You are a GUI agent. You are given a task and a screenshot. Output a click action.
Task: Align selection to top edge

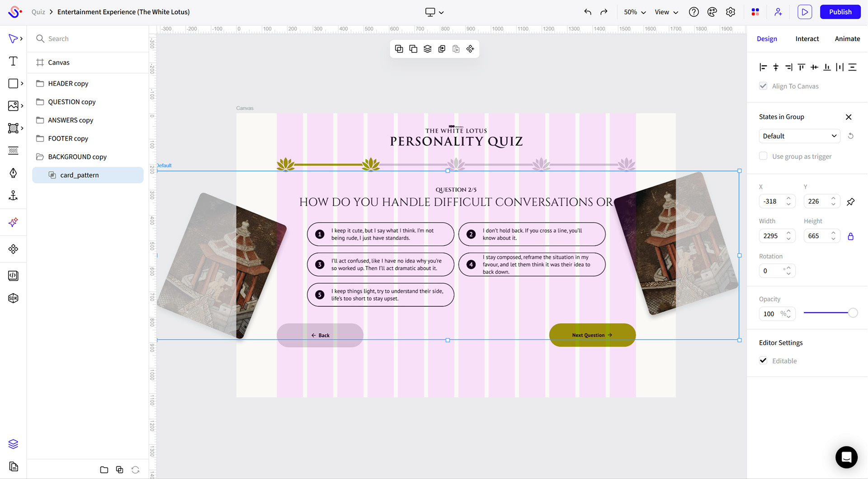point(802,67)
